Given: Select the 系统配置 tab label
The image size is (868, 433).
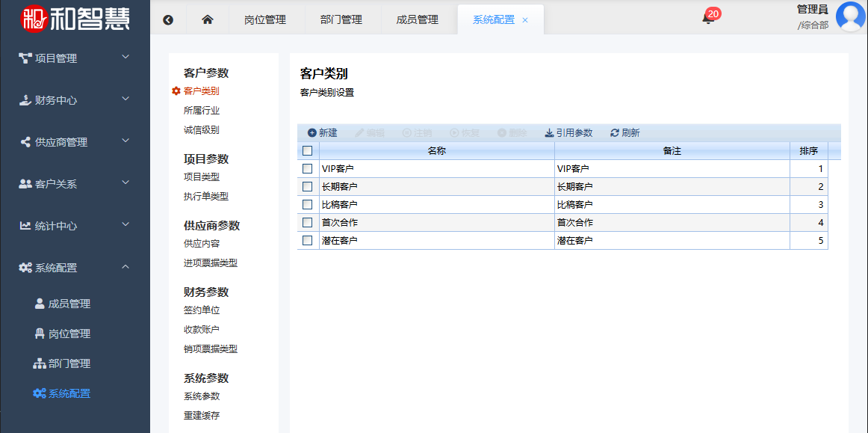Looking at the screenshot, I should pyautogui.click(x=493, y=20).
